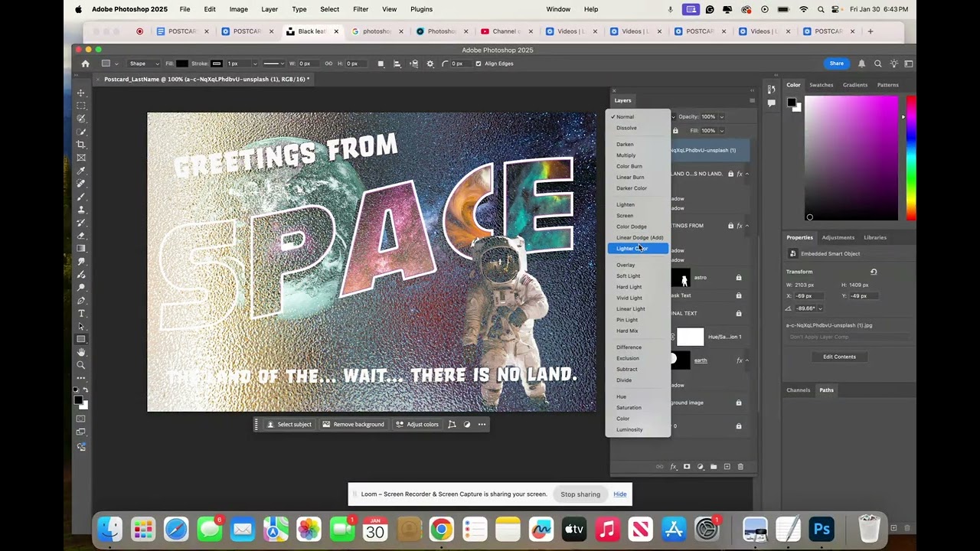Toggle lock on GREETINGS FROM layer
980x551 pixels.
pyautogui.click(x=730, y=226)
